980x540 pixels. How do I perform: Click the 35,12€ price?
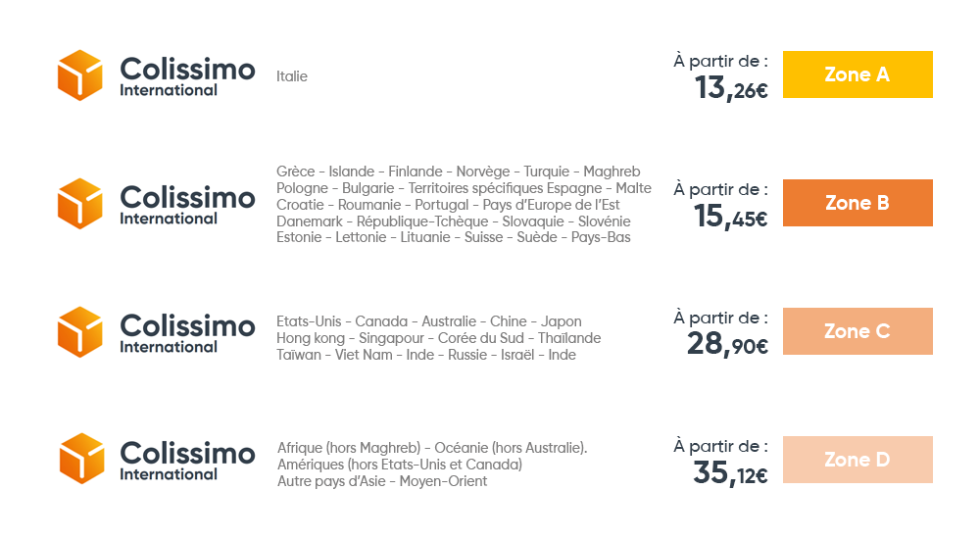pos(731,473)
